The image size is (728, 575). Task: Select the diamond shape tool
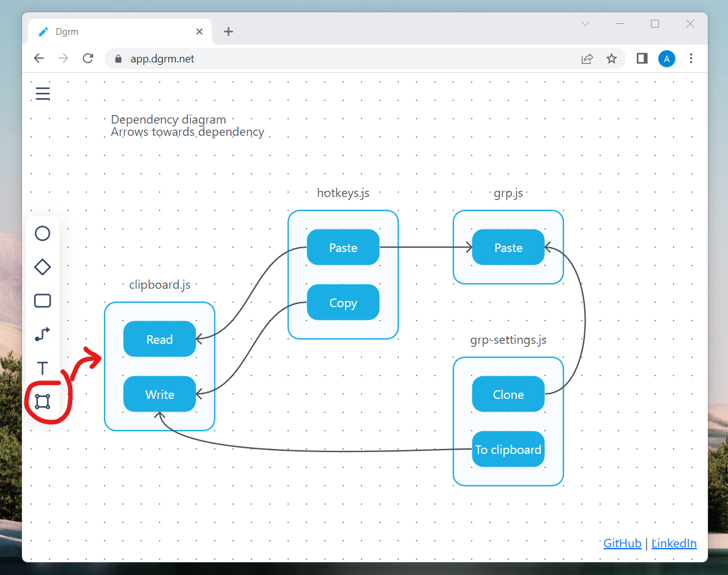pyautogui.click(x=42, y=267)
